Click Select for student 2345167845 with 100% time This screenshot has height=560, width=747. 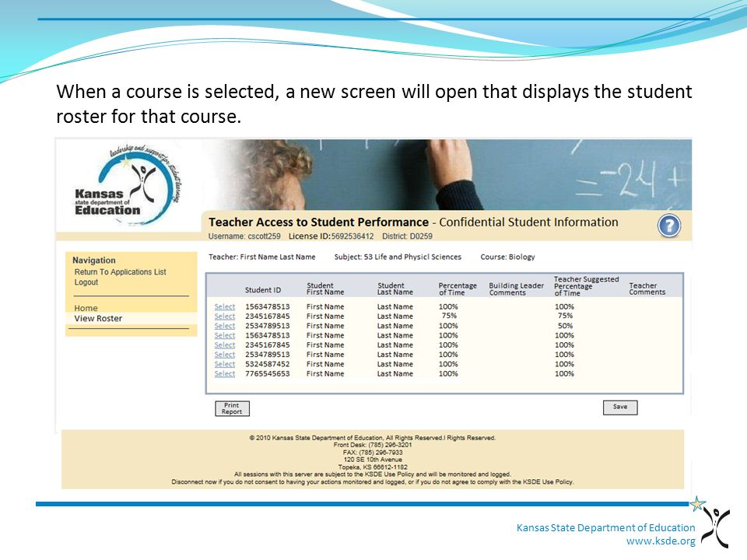pyautogui.click(x=224, y=345)
